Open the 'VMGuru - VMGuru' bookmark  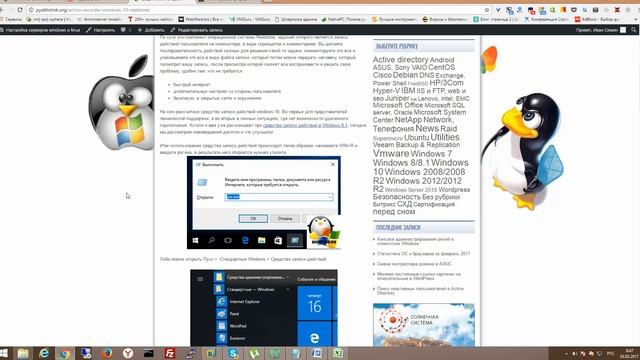click(249, 19)
